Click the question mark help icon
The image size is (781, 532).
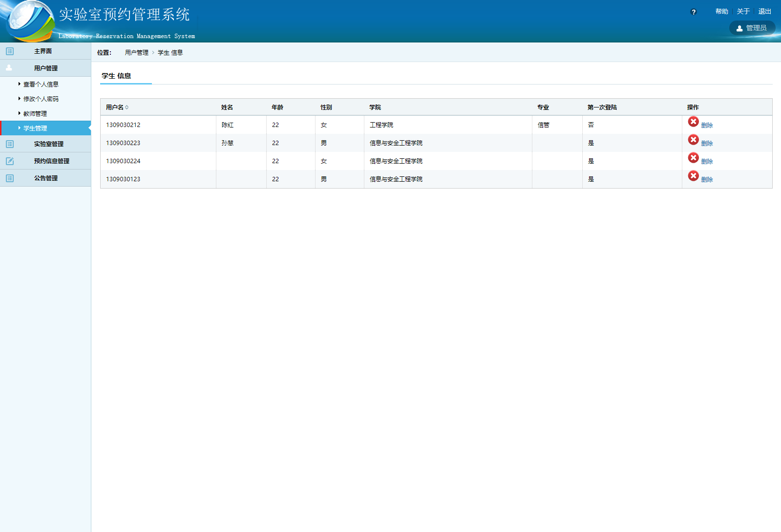click(694, 12)
